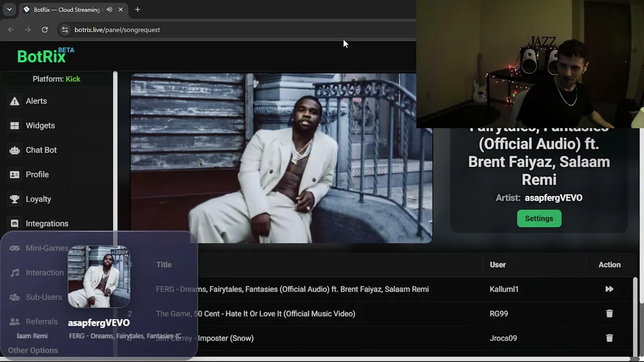The image size is (644, 362).
Task: Go forward in browser history
Action: pos(28,30)
